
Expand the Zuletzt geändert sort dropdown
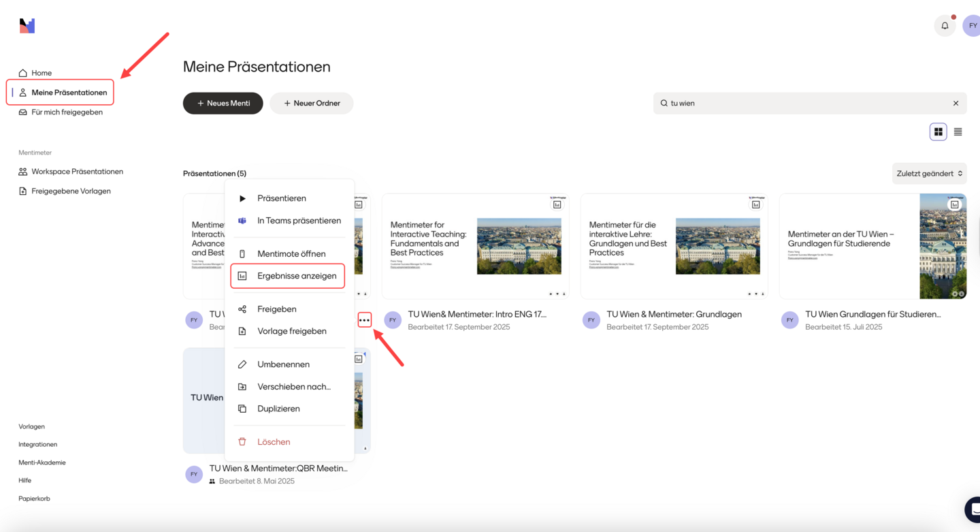tap(929, 174)
